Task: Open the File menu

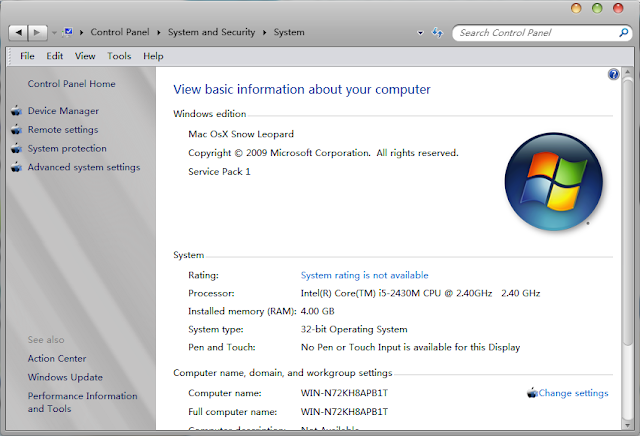Action: pos(27,56)
